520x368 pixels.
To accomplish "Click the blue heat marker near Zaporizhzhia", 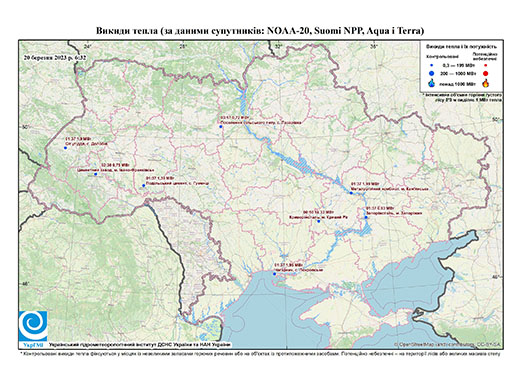I will [366, 217].
